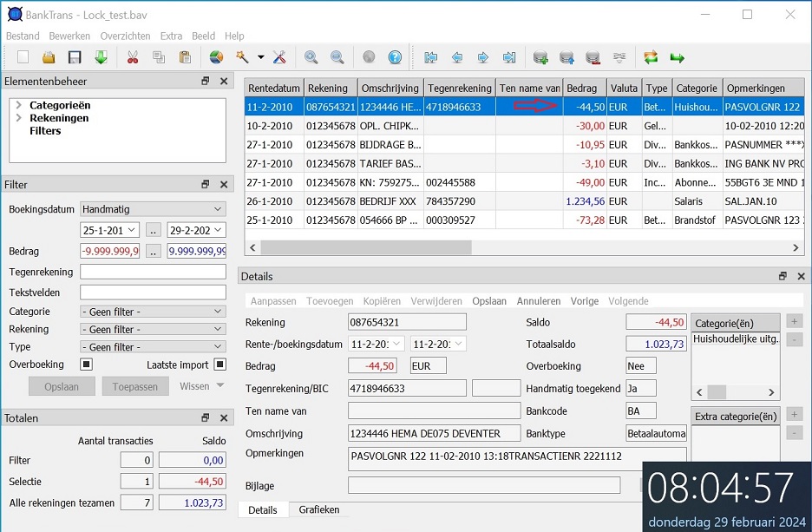Expand the Rekeningen tree node

(19, 118)
